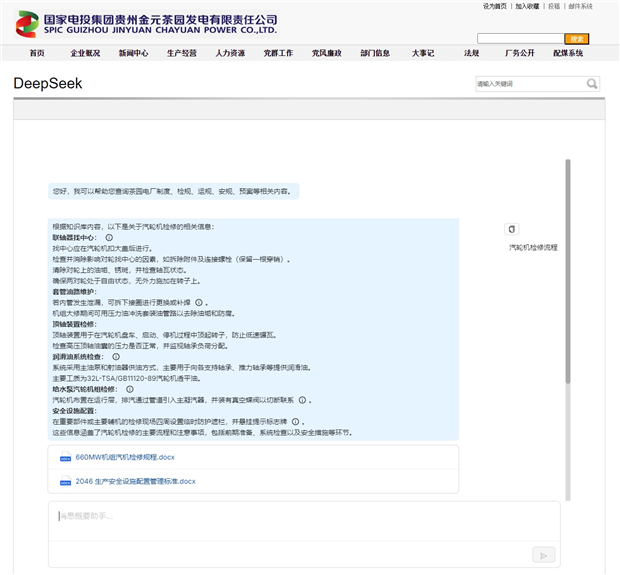Click the line mentioning 32L-TSA/GB11120-89

pos(127,378)
